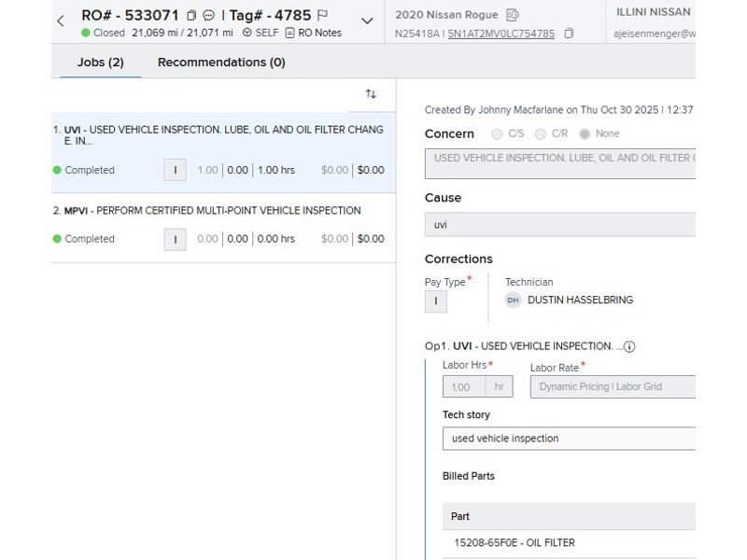
Task: Click the flag icon next to Tag# 4785
Action: tap(323, 16)
